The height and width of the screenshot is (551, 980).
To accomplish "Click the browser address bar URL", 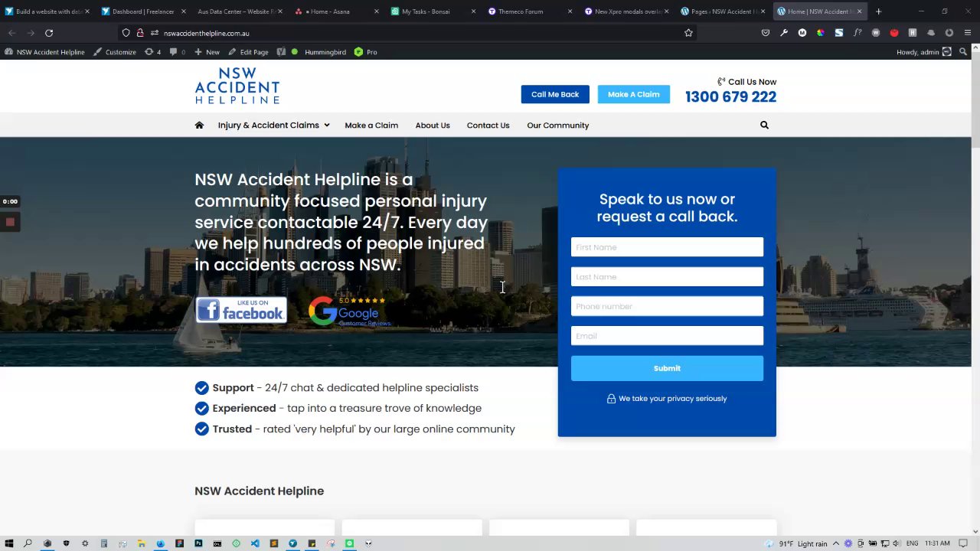I will point(206,33).
